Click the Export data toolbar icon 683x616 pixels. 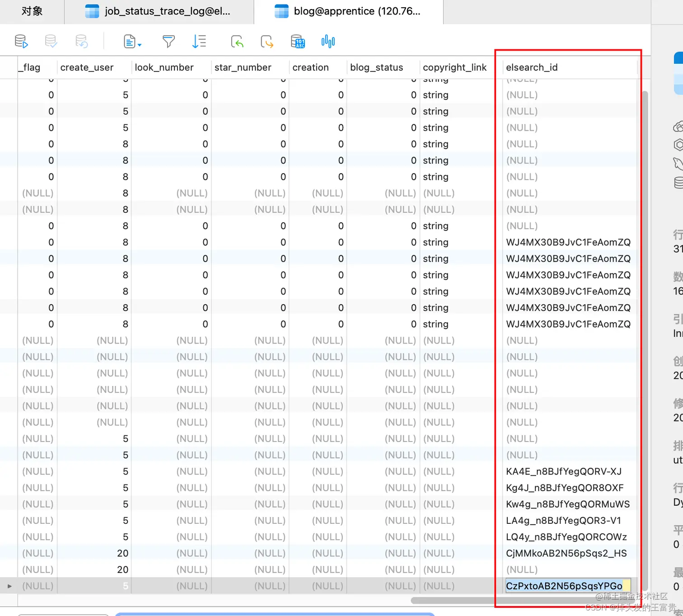click(x=267, y=42)
